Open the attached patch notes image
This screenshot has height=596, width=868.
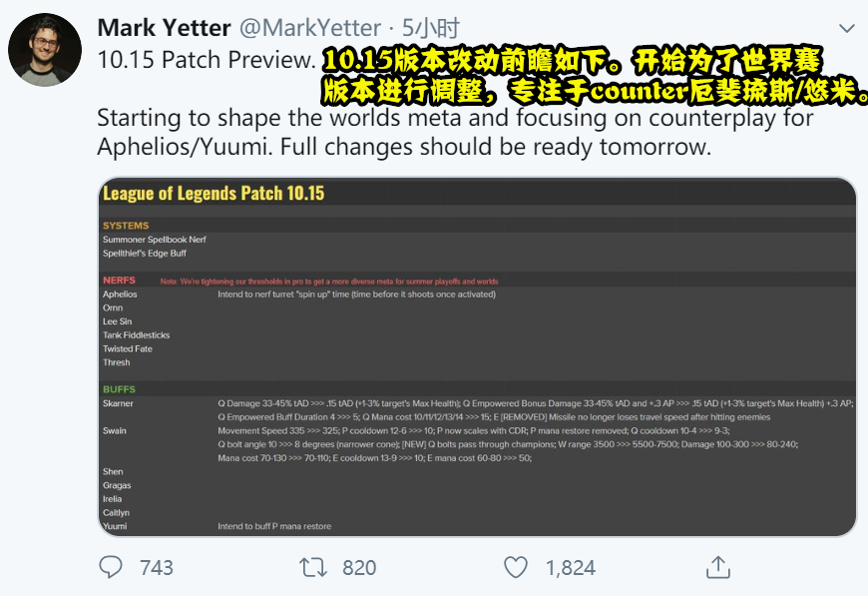pos(477,356)
